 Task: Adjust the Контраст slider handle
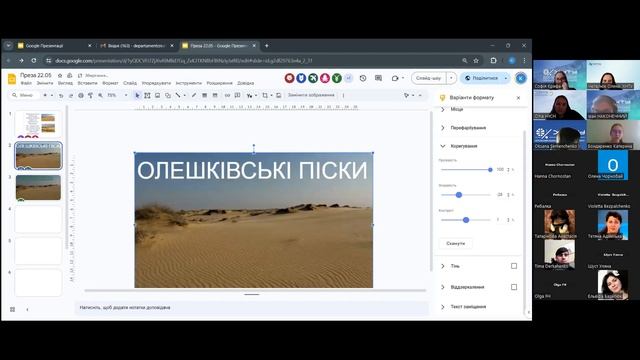(466, 220)
